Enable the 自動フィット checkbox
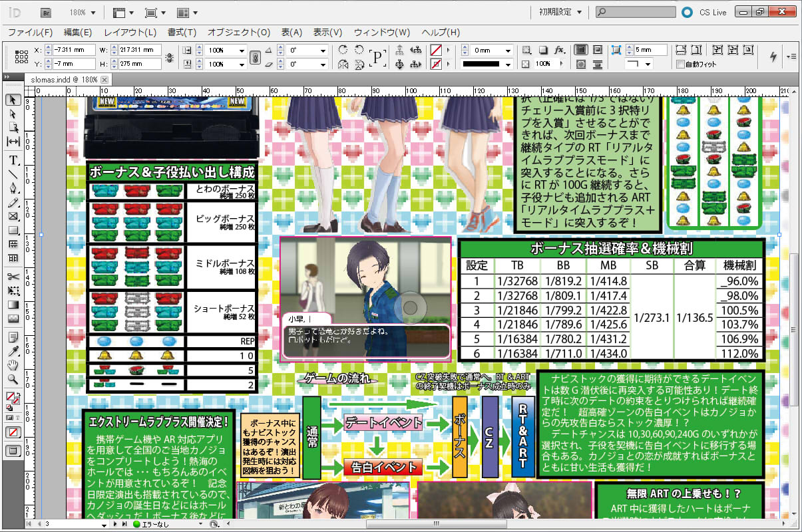802x532 pixels. click(x=680, y=65)
